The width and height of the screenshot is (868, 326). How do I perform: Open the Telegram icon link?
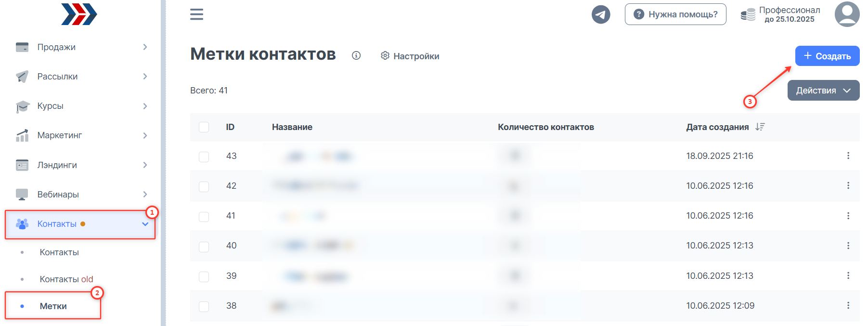click(600, 14)
